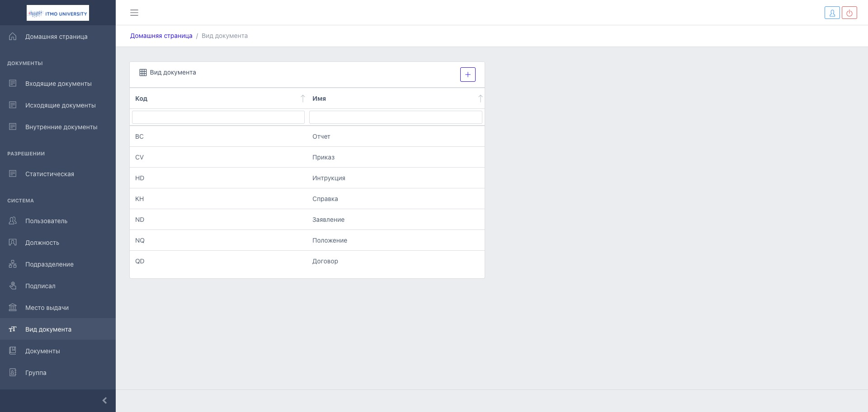This screenshot has height=412, width=868.
Task: Click the ITMO University logo
Action: tap(58, 13)
